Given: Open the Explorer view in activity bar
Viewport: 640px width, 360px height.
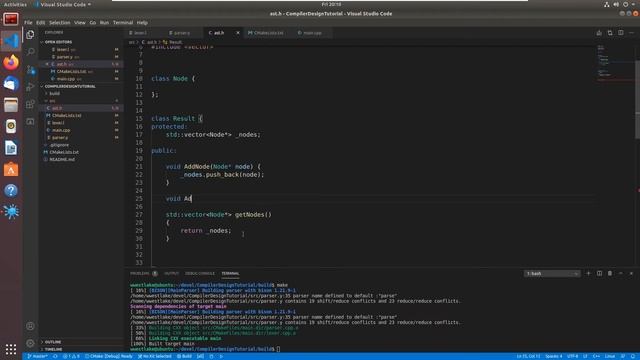Looking at the screenshot, I should pyautogui.click(x=30, y=34).
